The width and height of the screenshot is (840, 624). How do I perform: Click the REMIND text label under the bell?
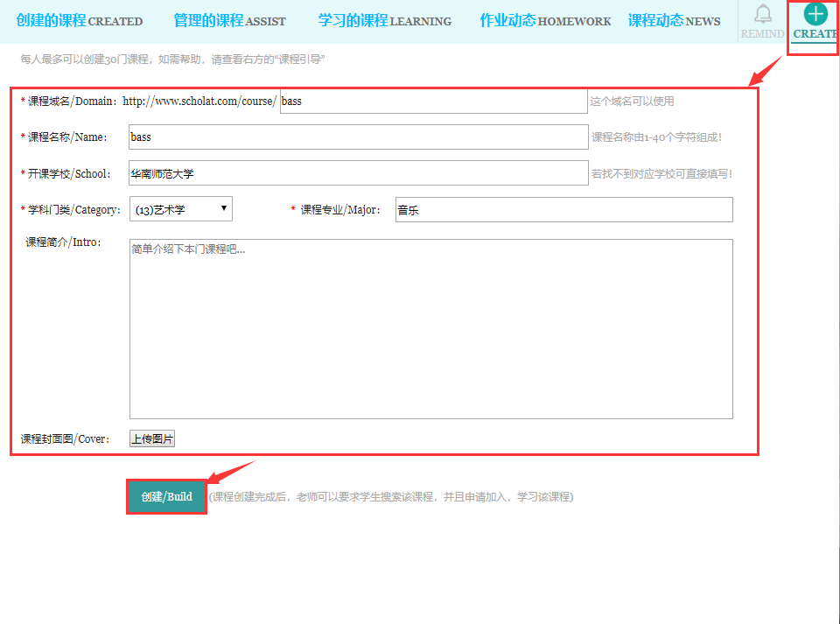click(762, 34)
